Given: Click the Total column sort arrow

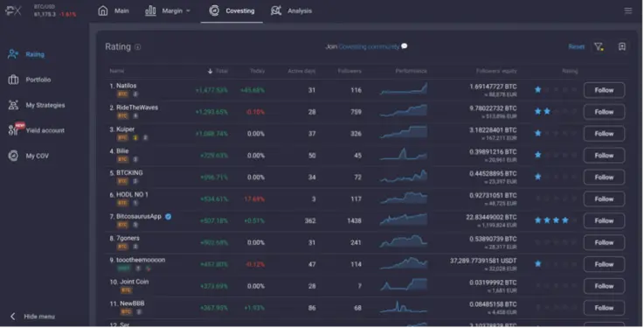Looking at the screenshot, I should 210,71.
